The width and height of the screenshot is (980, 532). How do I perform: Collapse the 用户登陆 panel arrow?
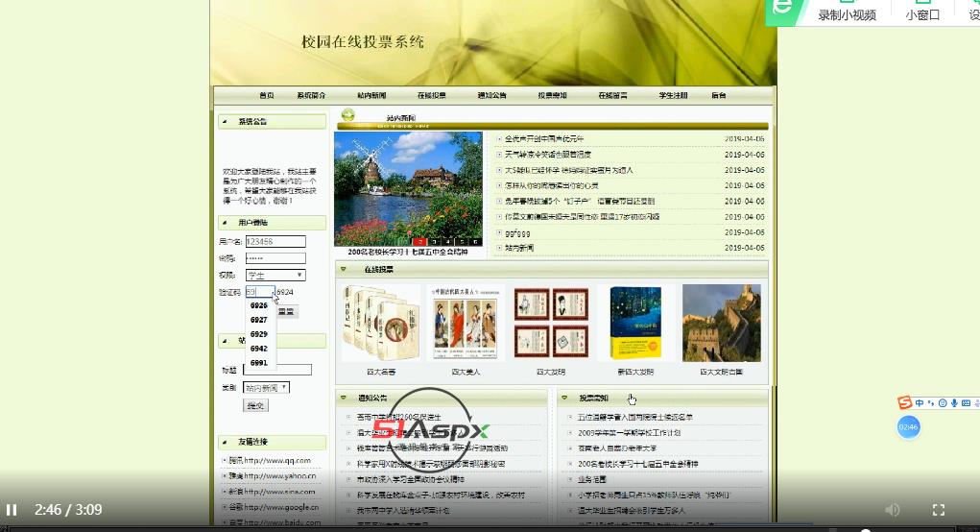click(x=225, y=223)
